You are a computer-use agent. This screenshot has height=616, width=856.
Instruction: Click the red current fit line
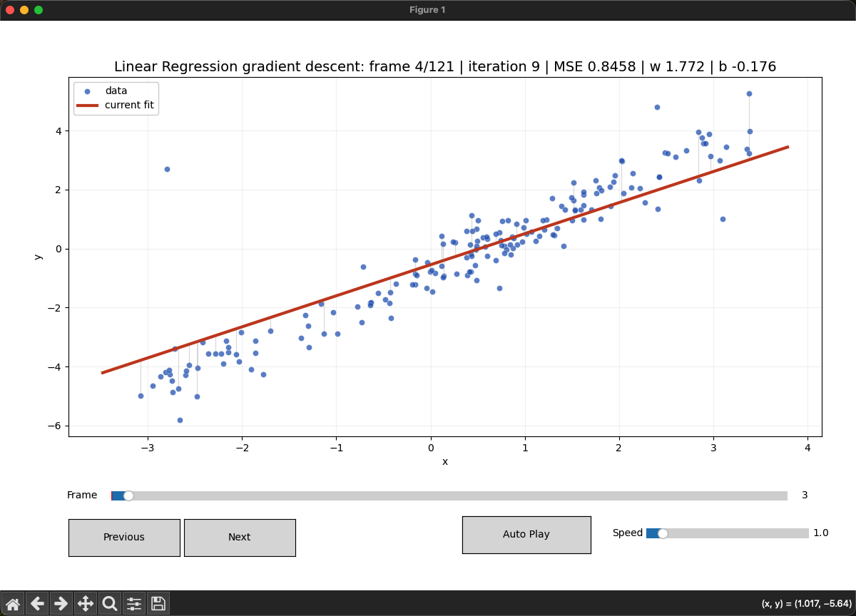[x=445, y=260]
